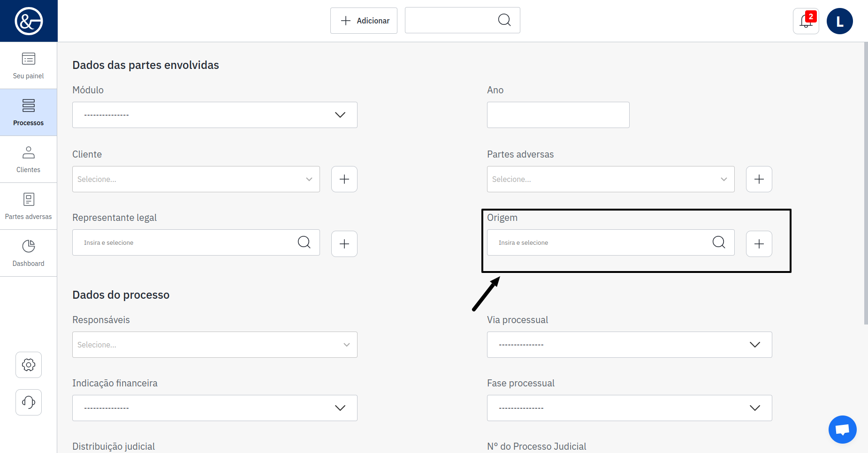868x453 pixels.
Task: Add new Partes adversas with plus button
Action: (759, 179)
